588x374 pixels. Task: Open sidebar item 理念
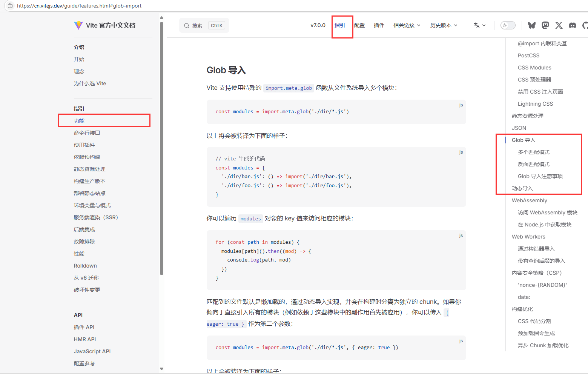pyautogui.click(x=79, y=71)
